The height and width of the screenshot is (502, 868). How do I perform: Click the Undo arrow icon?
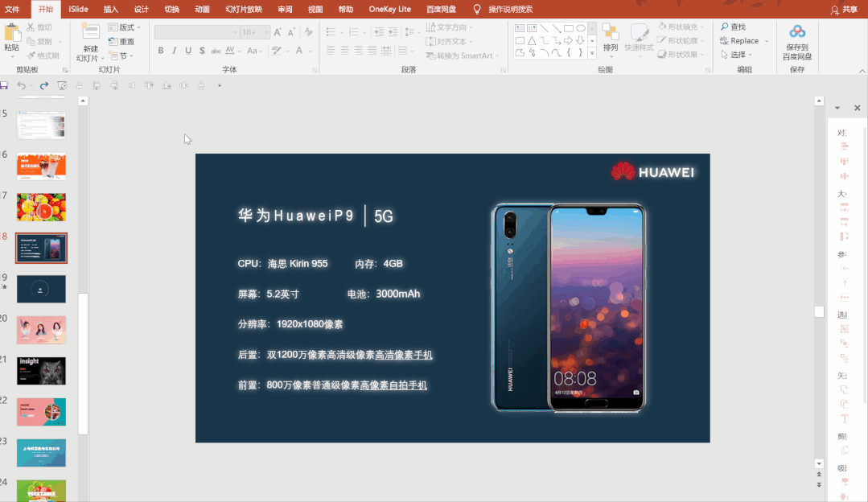point(21,85)
